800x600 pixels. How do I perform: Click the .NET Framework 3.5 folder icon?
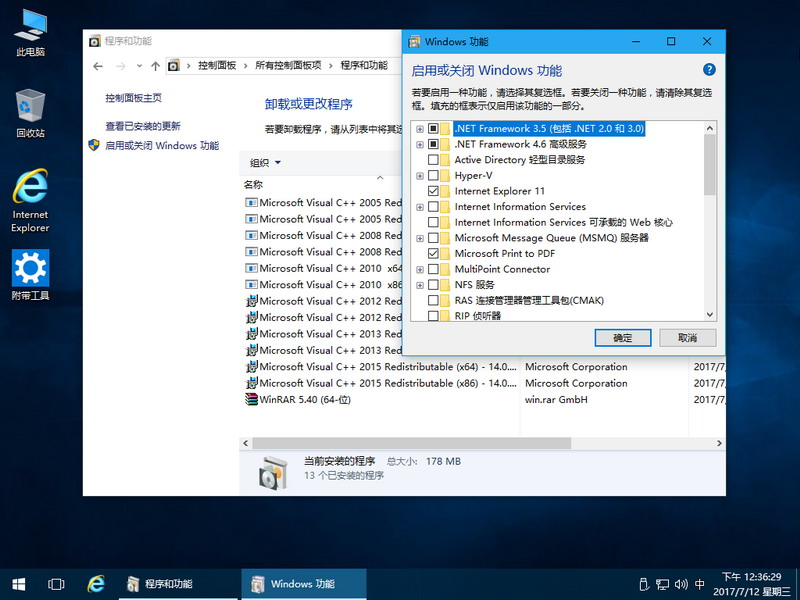point(445,129)
